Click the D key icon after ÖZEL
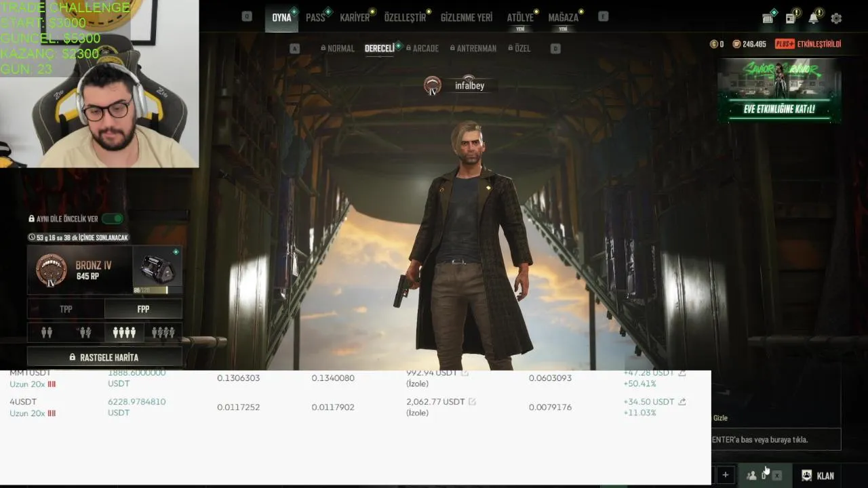This screenshot has height=488, width=868. point(555,49)
